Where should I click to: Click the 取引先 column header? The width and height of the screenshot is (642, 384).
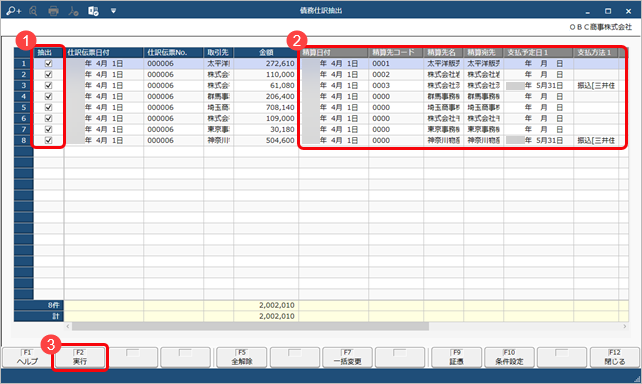[218, 52]
